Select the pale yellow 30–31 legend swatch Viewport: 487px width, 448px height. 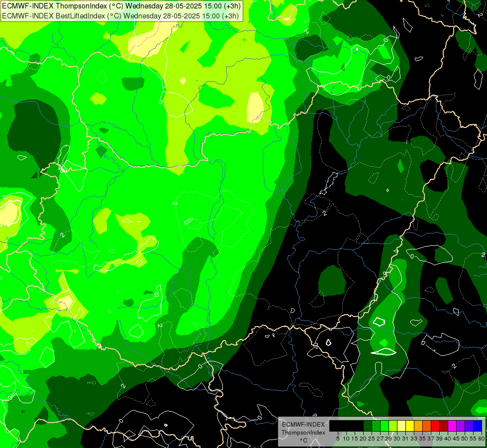[401, 426]
